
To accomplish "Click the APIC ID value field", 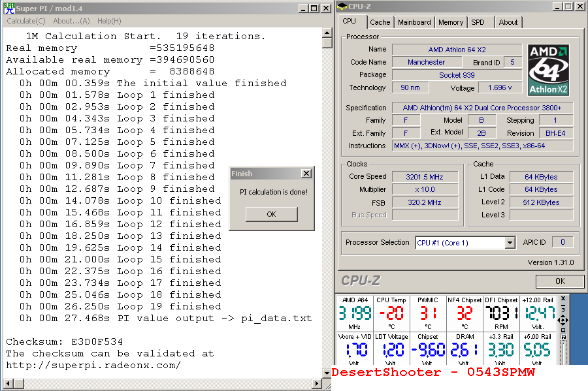I will [x=562, y=242].
